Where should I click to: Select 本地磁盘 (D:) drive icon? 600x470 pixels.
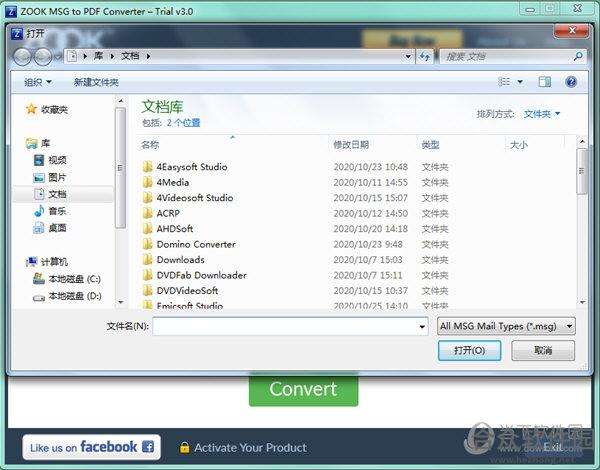[x=39, y=297]
